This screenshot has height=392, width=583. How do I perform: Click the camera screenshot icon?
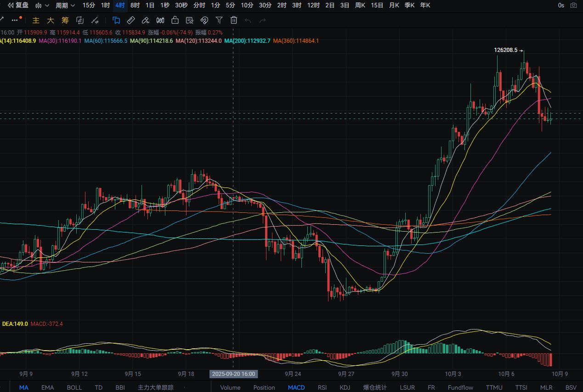point(573,6)
